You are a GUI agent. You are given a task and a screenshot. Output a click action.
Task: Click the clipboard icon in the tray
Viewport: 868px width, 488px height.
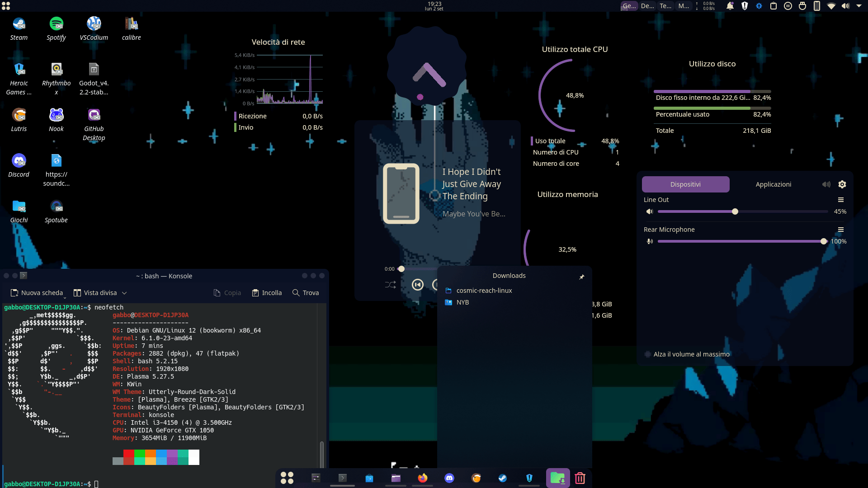point(774,6)
